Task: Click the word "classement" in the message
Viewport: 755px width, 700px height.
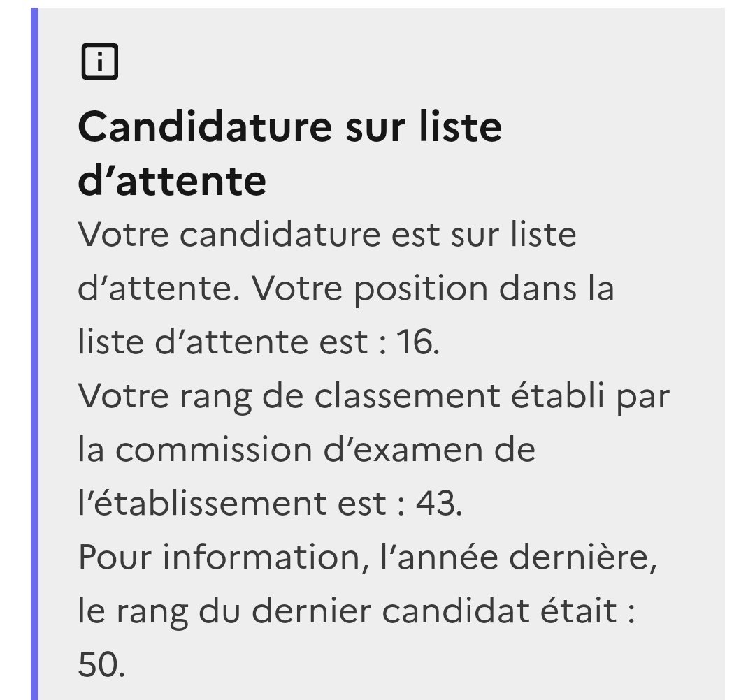Action: 407,397
